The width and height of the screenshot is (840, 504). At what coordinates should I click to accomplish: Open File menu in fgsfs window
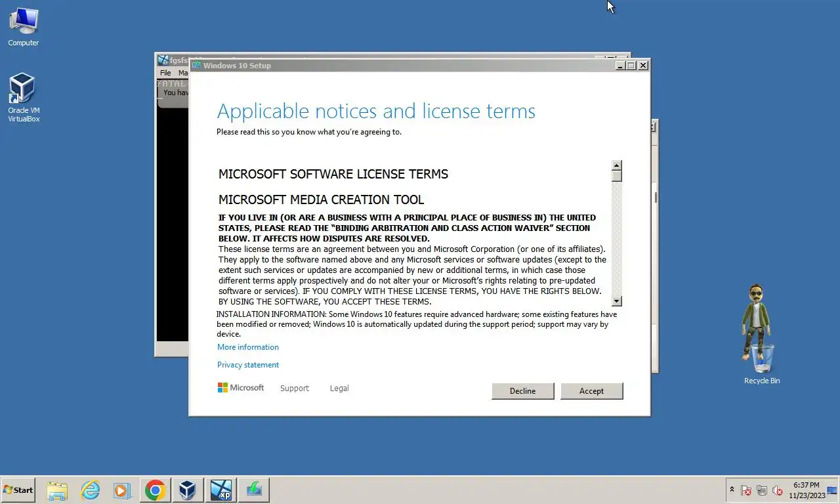click(165, 73)
